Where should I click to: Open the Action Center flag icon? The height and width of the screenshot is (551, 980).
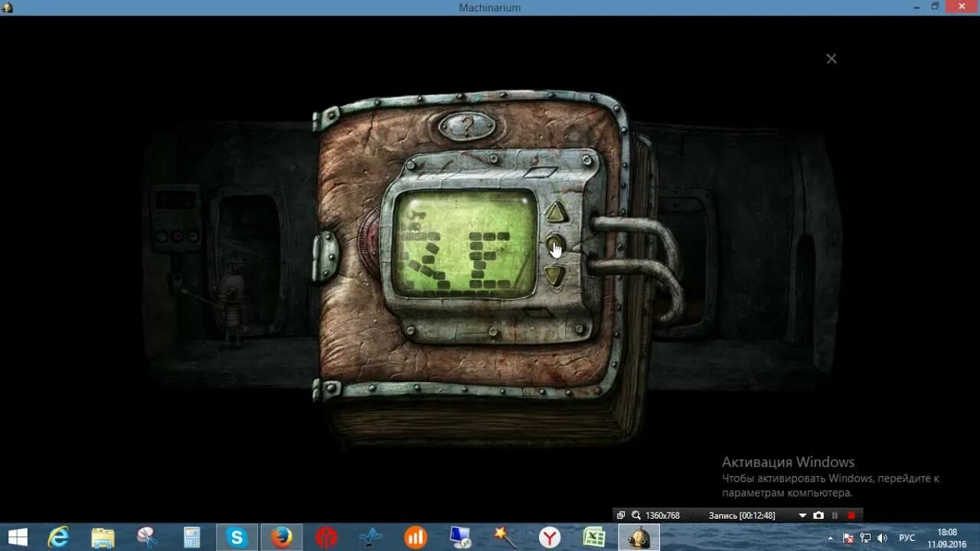[x=848, y=538]
